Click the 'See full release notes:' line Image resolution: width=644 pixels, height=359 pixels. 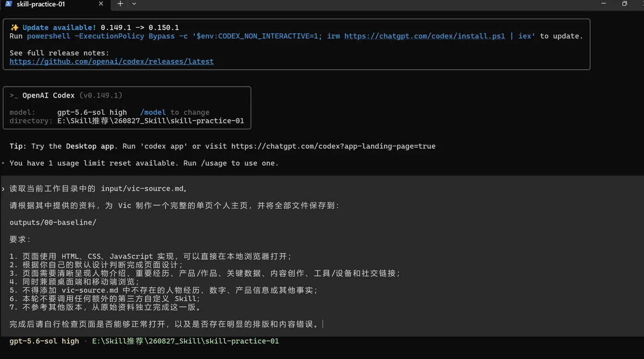pyautogui.click(x=59, y=53)
